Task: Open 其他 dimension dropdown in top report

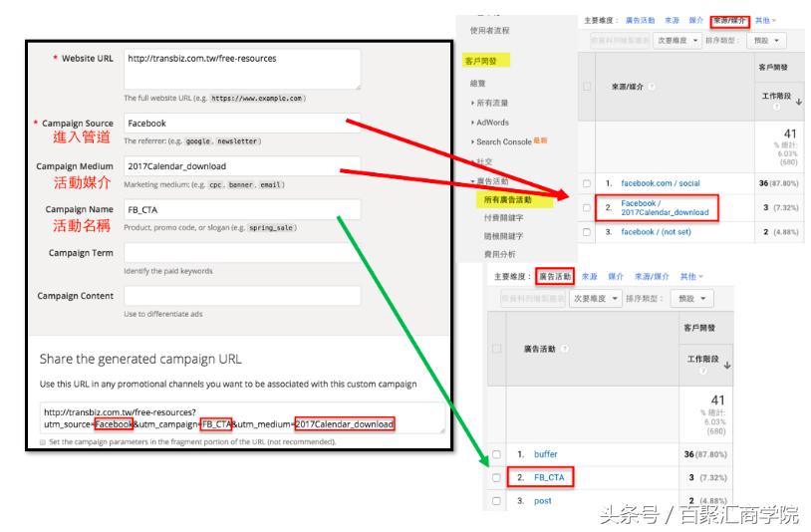Action: [765, 20]
